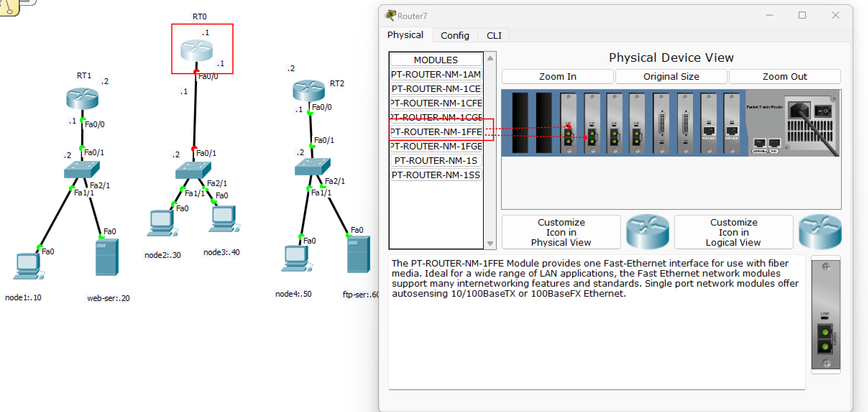
Task: Select the RT1 router icon
Action: [82, 98]
